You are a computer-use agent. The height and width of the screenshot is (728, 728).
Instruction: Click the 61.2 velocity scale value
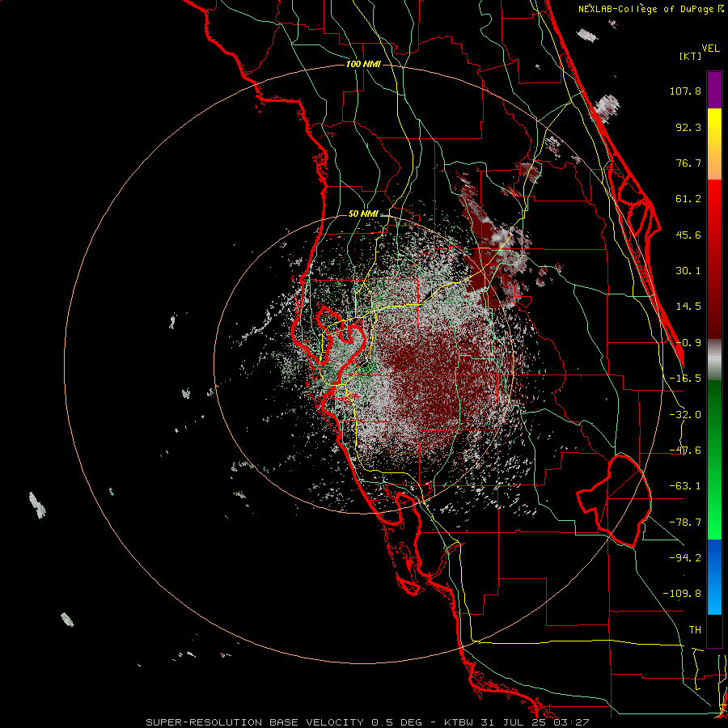pos(688,199)
